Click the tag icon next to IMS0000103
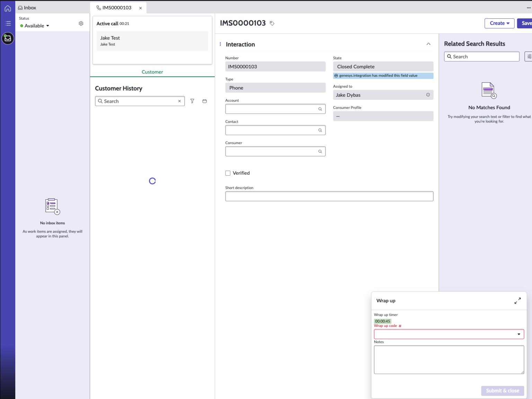Image resolution: width=532 pixels, height=399 pixels. coord(272,23)
